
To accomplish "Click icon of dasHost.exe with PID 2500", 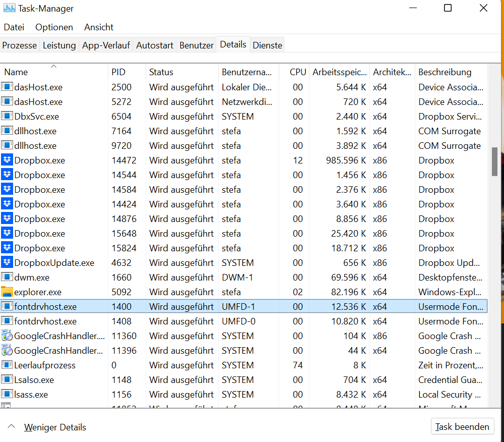I will [7, 87].
